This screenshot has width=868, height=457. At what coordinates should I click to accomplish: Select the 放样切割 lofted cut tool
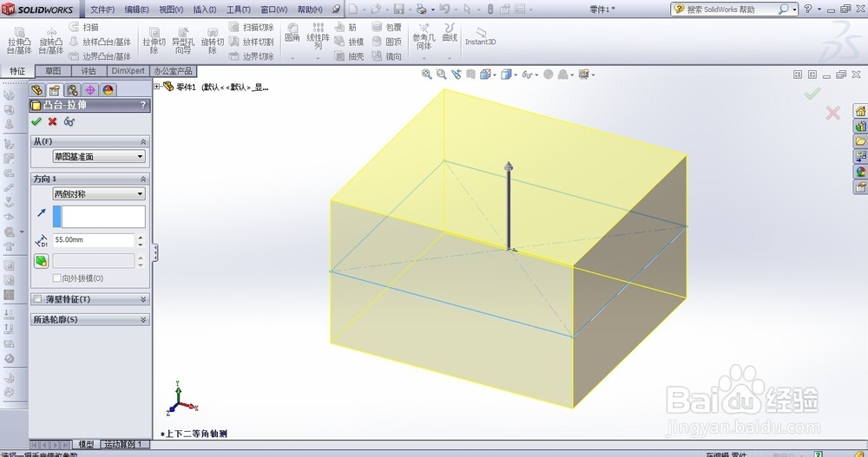click(252, 42)
